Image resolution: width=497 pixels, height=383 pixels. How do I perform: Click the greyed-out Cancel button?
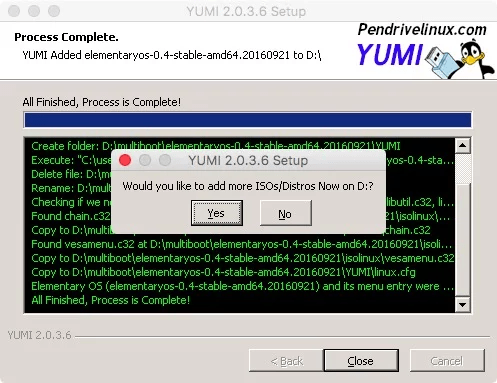pyautogui.click(x=447, y=361)
